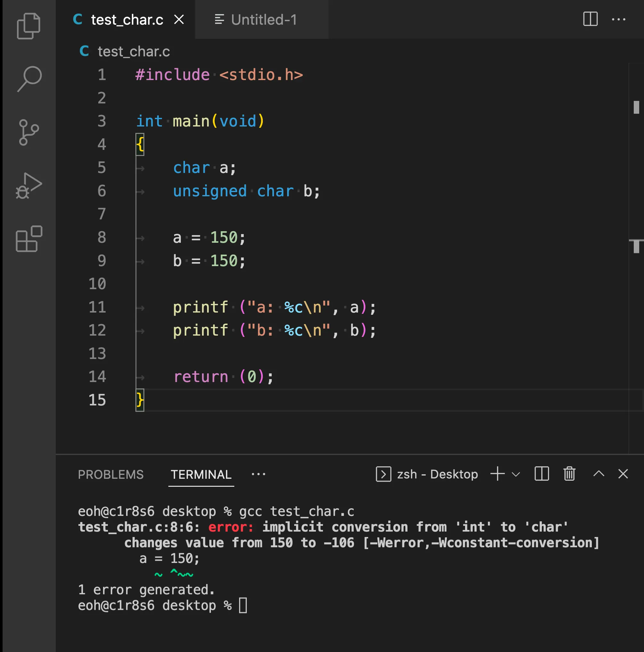Close the test_char.c editor tab
This screenshot has height=652, width=644.
[179, 20]
